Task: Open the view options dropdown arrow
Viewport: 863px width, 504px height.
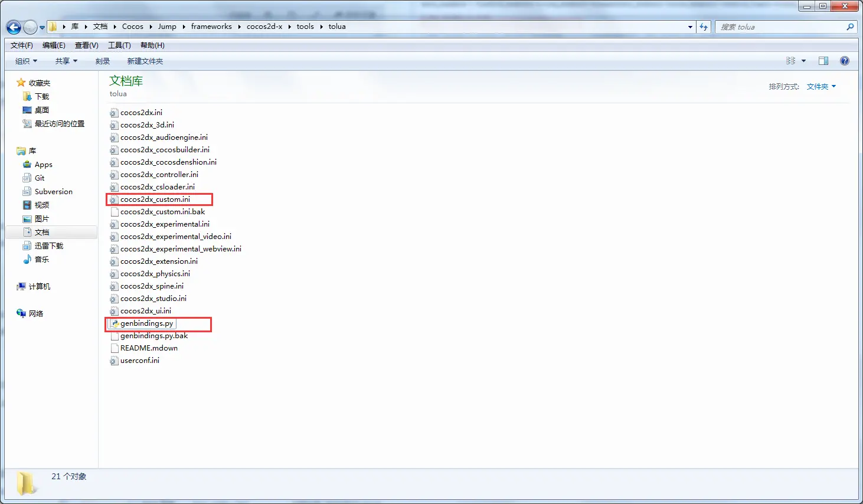Action: point(803,61)
